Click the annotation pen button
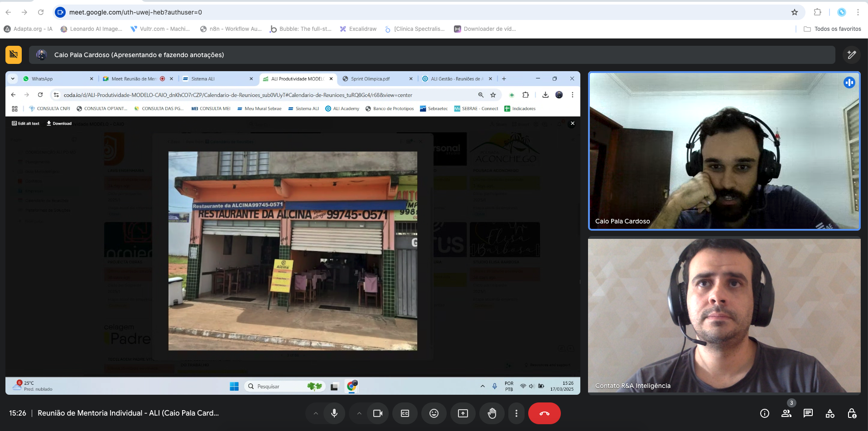This screenshot has width=868, height=431. [851, 55]
